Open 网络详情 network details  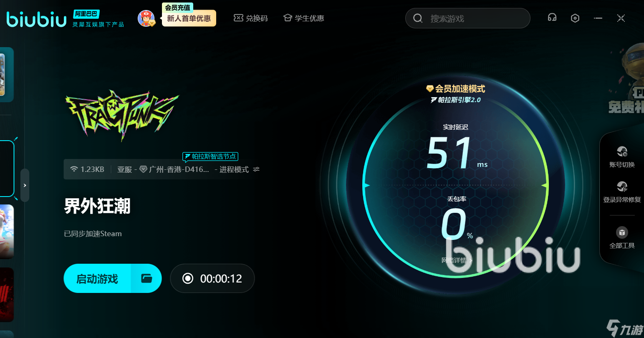click(x=457, y=260)
